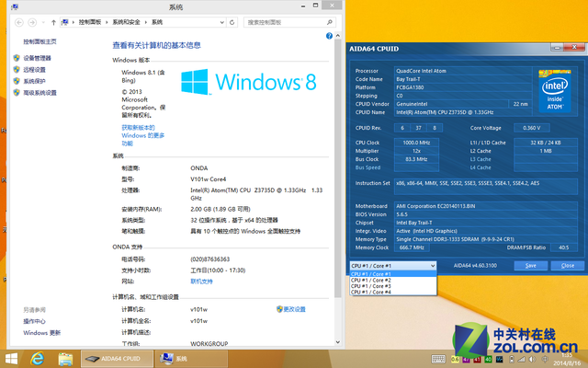Screen dimensions: 588x368
Task: Go back in the System window
Action: point(19,22)
